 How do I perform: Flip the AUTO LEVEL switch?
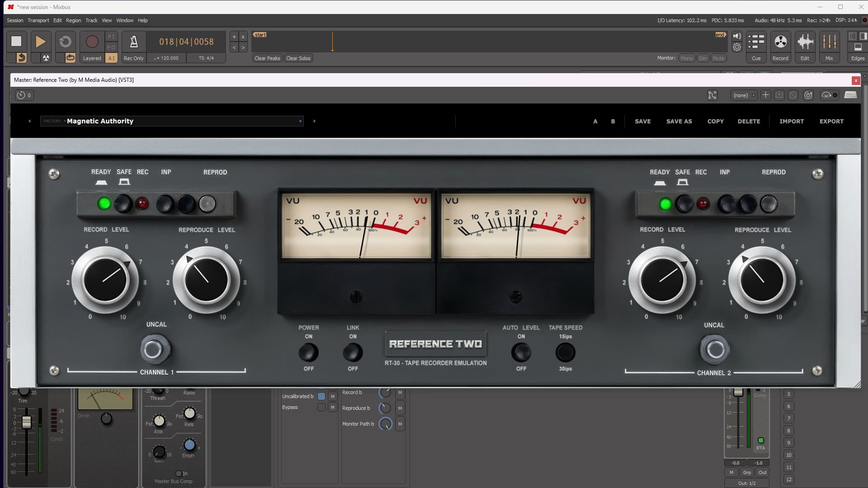521,352
